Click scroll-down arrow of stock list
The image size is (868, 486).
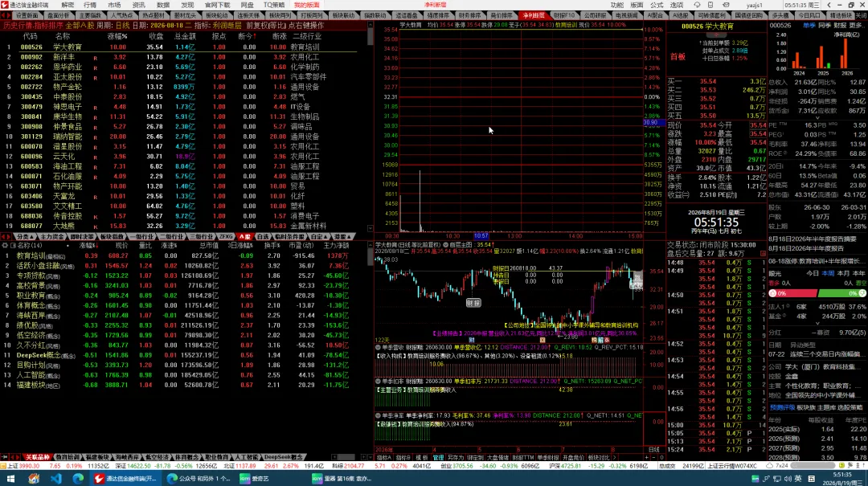[371, 229]
